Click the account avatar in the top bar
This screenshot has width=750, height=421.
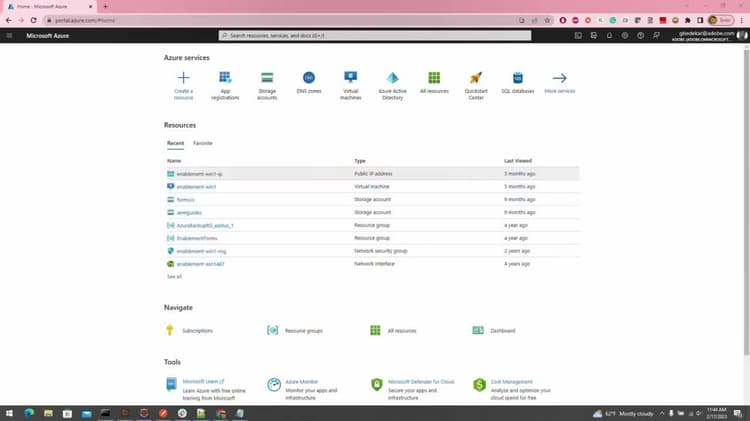(x=742, y=35)
